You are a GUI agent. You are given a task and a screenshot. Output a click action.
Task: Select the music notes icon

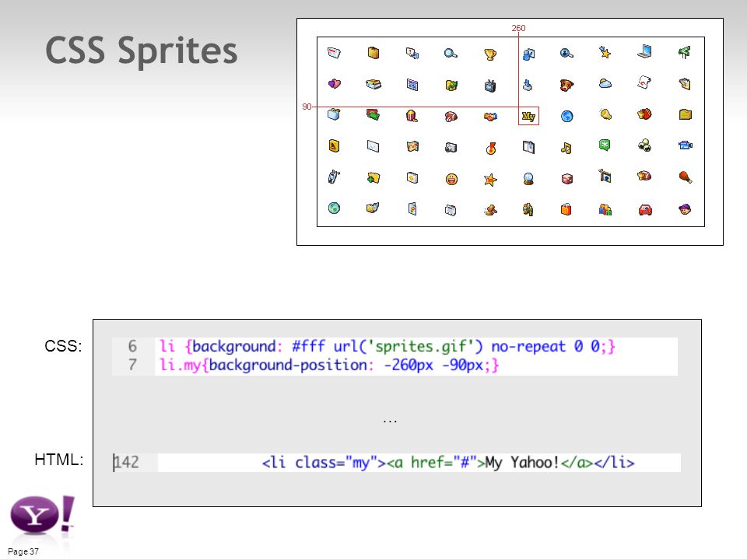pyautogui.click(x=566, y=148)
